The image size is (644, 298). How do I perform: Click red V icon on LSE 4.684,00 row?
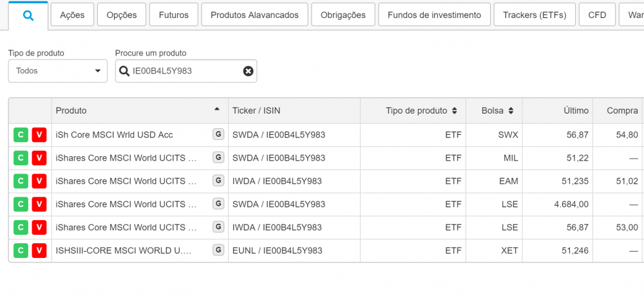[39, 204]
